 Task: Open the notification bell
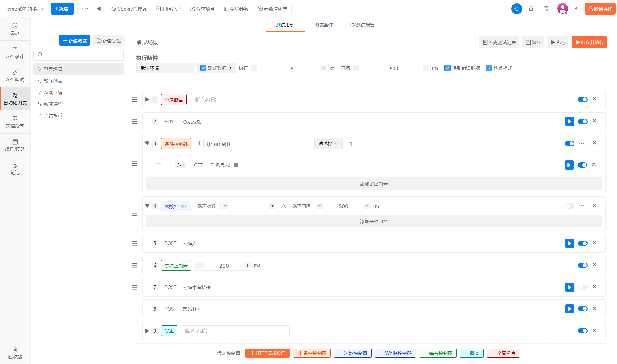click(x=531, y=9)
